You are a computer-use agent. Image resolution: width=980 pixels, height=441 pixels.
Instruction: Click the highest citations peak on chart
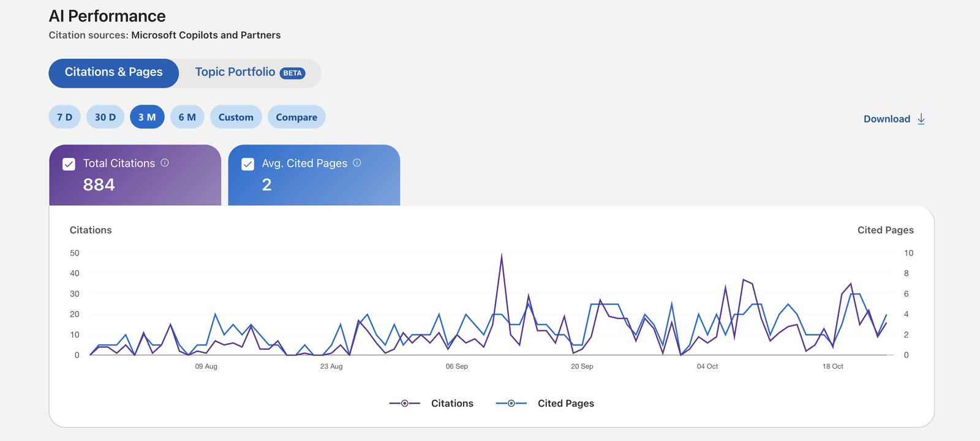502,255
